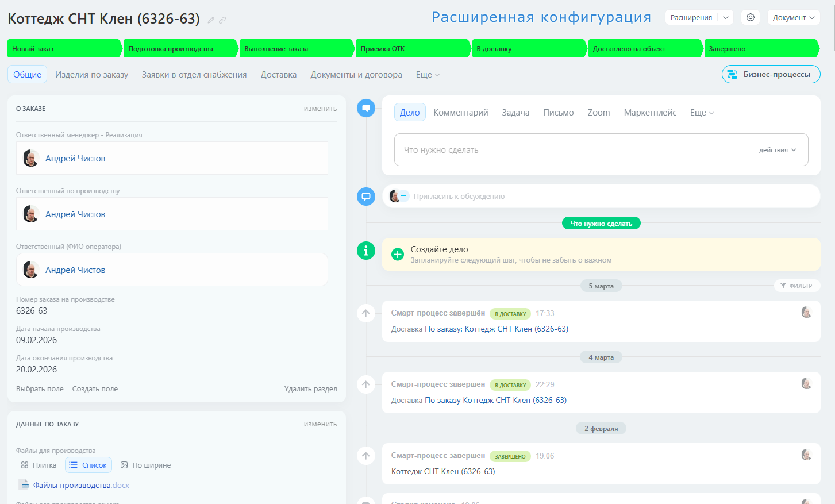Set stage to Выполнение заказа
The width and height of the screenshot is (835, 504).
(x=297, y=49)
